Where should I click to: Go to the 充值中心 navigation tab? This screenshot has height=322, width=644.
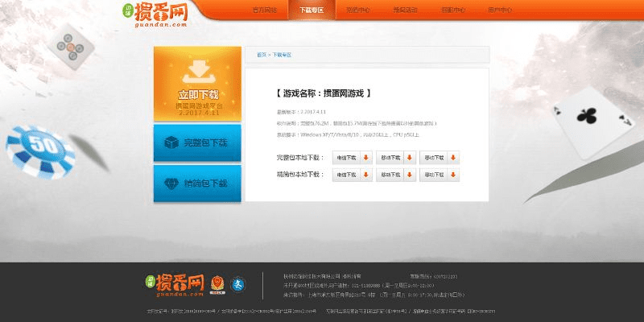(x=358, y=10)
